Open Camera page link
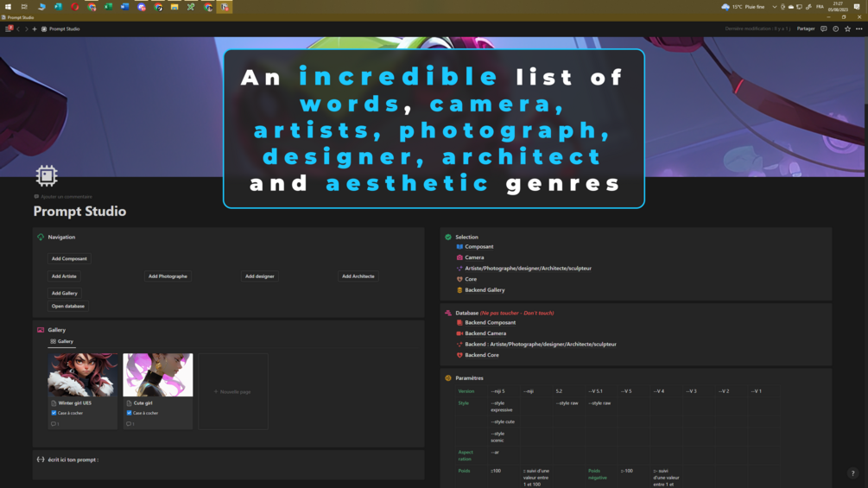Screen dimensions: 868x488 point(474,257)
